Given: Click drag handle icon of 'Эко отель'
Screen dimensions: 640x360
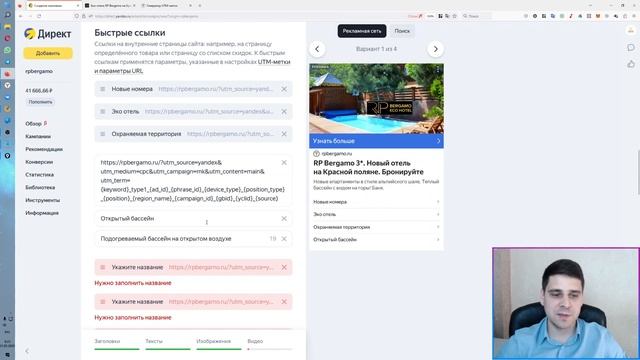Looking at the screenshot, I should (x=103, y=111).
